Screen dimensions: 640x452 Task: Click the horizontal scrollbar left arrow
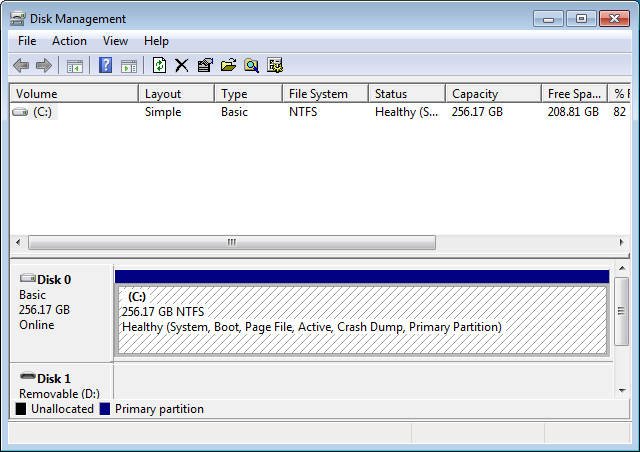(18, 242)
